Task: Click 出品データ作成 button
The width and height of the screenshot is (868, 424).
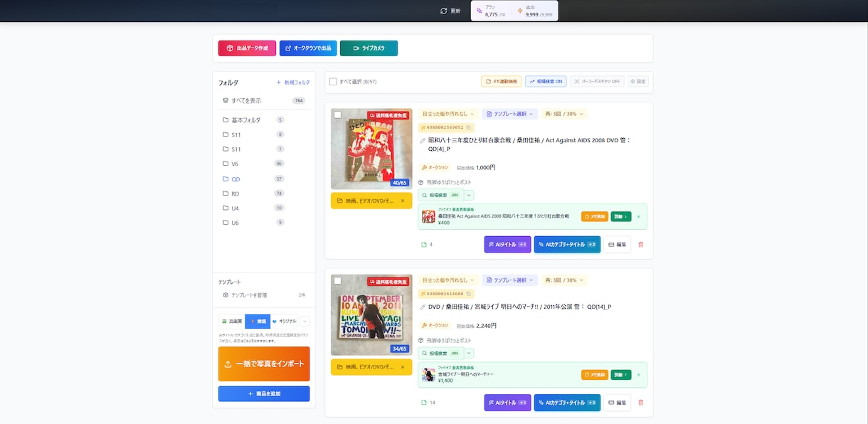Action: click(x=247, y=48)
